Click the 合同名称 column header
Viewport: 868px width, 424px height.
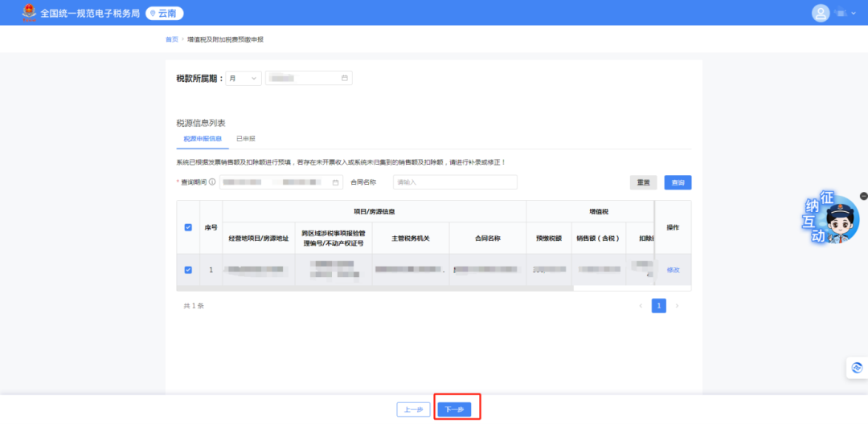point(488,238)
